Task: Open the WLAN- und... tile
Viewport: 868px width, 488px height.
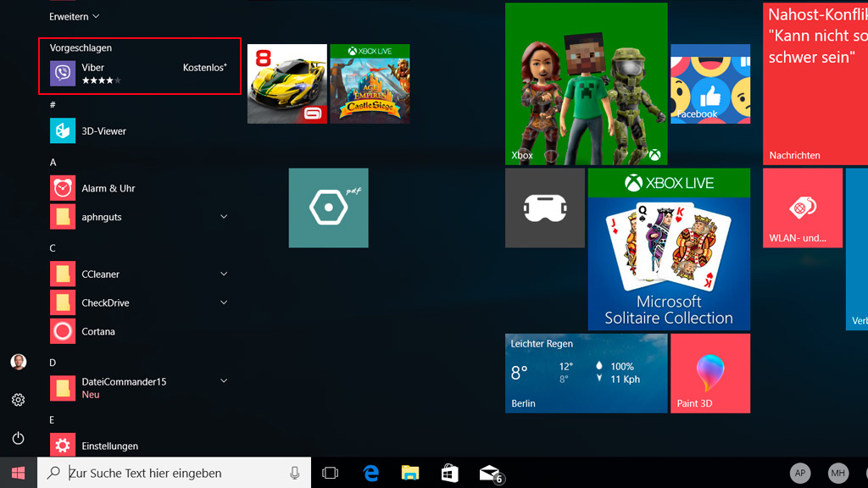Action: 803,208
